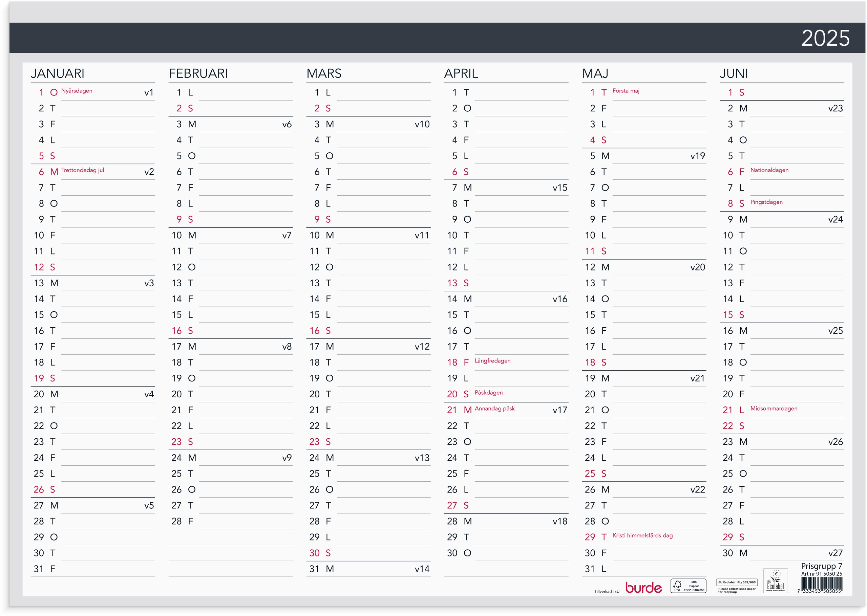Click the Långfredagen label in April

pyautogui.click(x=492, y=361)
